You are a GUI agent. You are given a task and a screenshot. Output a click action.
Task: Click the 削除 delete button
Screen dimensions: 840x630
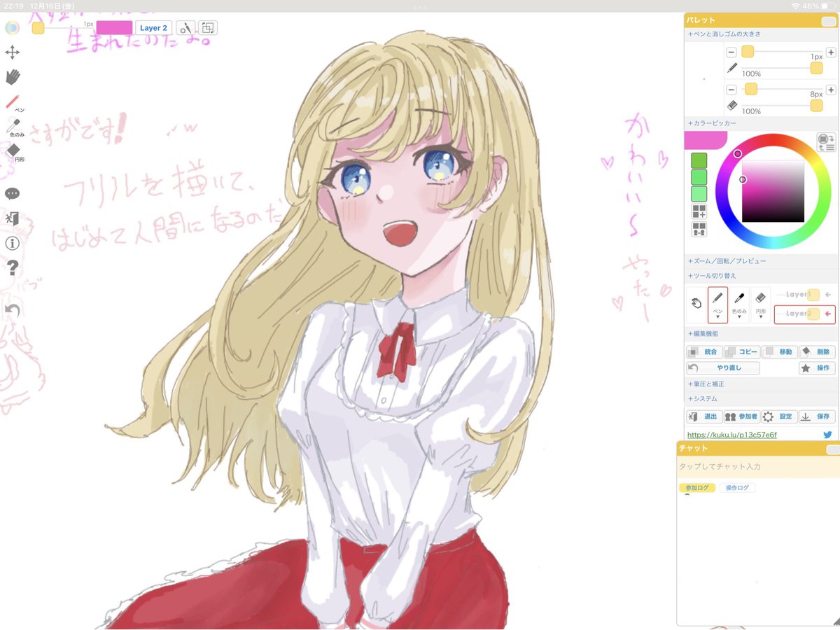coord(817,352)
